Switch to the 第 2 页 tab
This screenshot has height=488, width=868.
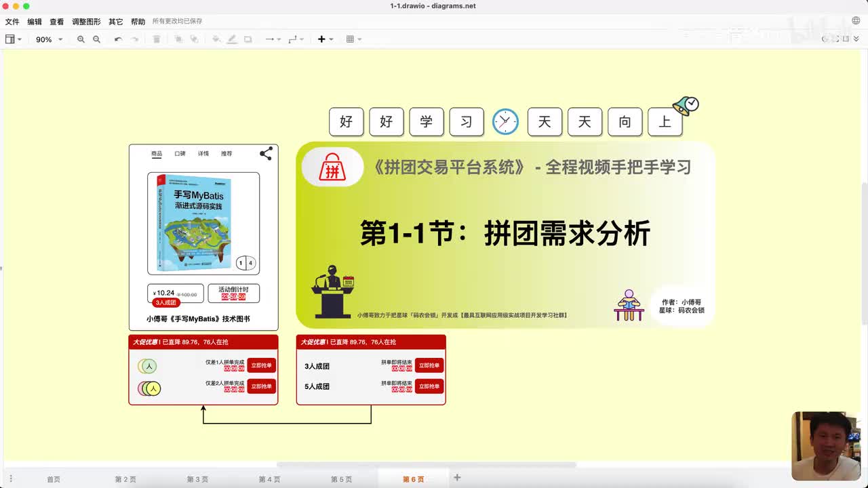125,479
